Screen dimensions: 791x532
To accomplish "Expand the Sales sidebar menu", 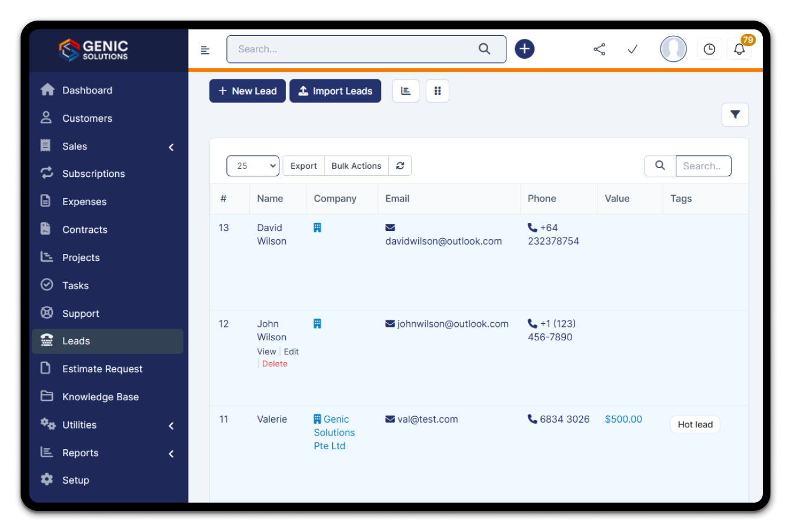I will click(107, 146).
